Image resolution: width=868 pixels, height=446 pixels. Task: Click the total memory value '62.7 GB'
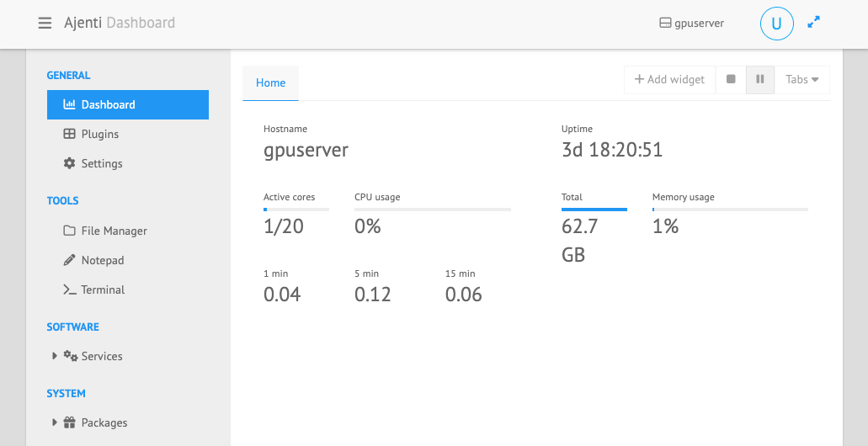pyautogui.click(x=579, y=241)
